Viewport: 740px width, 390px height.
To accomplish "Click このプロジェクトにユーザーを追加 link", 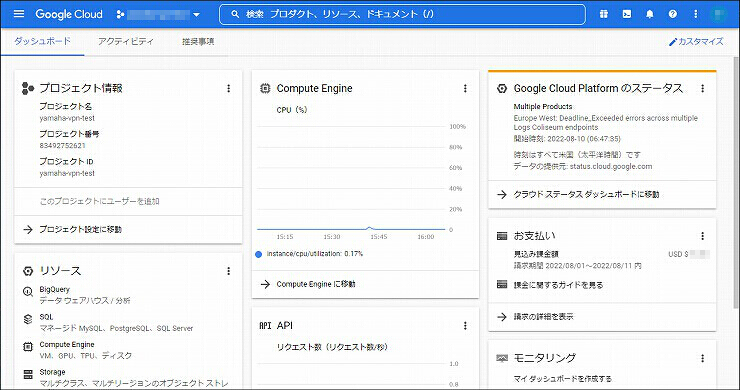I will [x=100, y=202].
